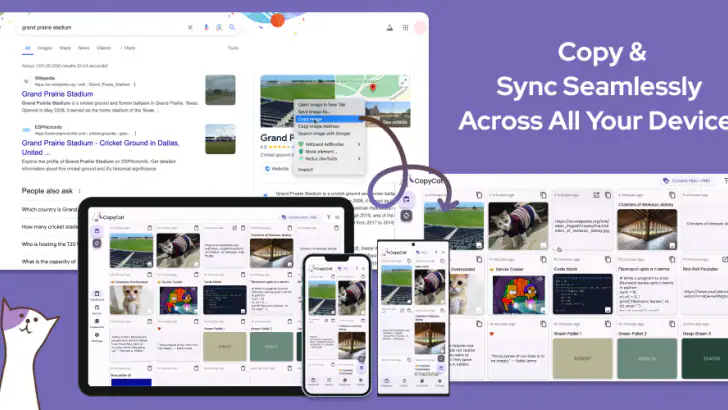
Task: Open link of desktop Wikipedia URL card
Action: (596, 195)
